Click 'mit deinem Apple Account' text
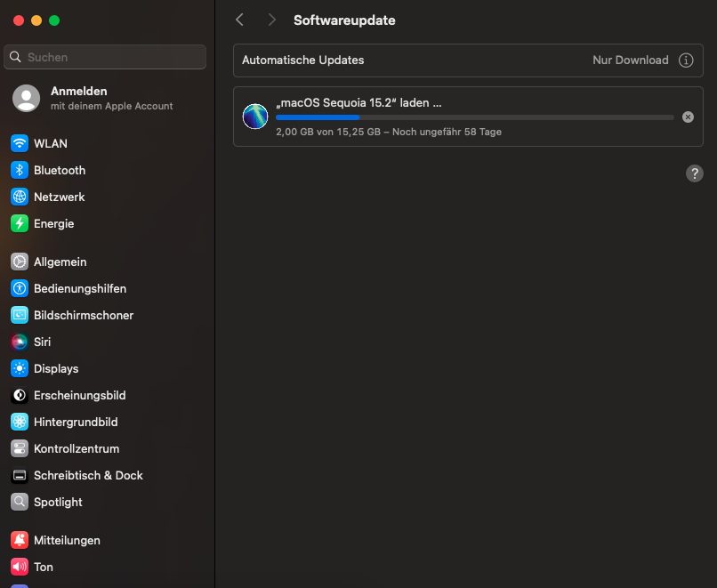Viewport: 717px width, 588px height. click(111, 106)
